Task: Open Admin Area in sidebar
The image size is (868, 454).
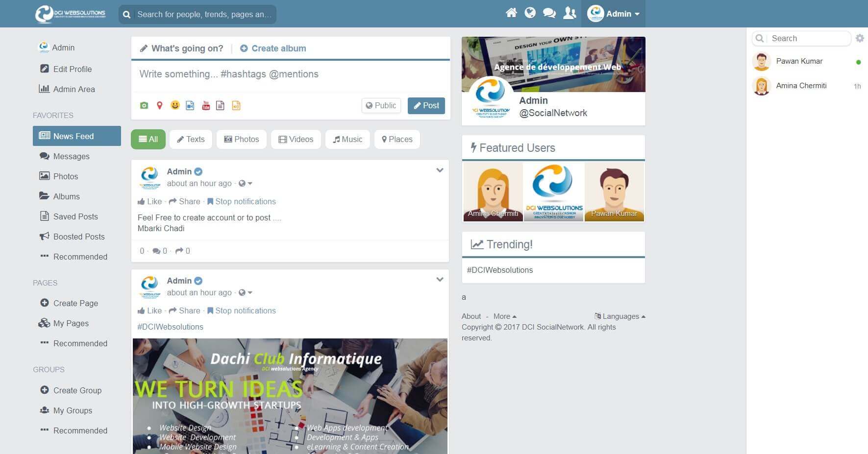Action: (77, 89)
